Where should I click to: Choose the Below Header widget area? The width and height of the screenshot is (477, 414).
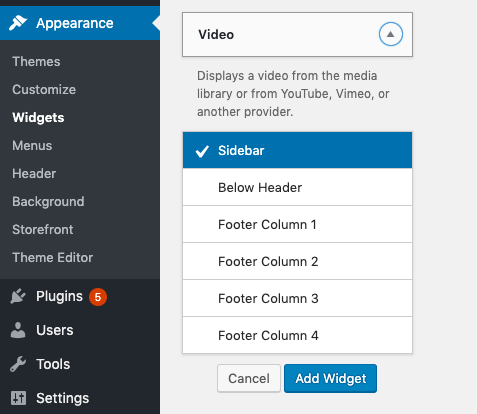tap(297, 187)
